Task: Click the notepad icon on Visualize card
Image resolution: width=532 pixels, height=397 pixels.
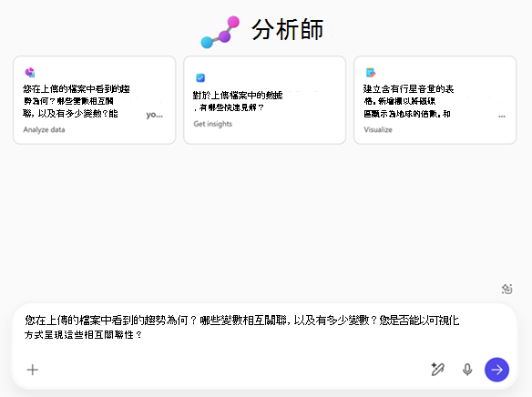Action: [x=371, y=73]
